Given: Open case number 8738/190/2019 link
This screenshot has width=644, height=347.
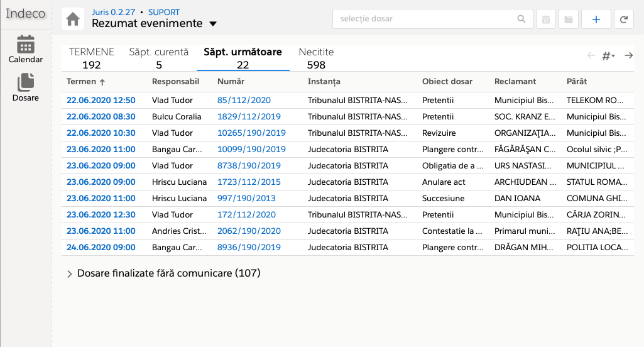Looking at the screenshot, I should 249,165.
